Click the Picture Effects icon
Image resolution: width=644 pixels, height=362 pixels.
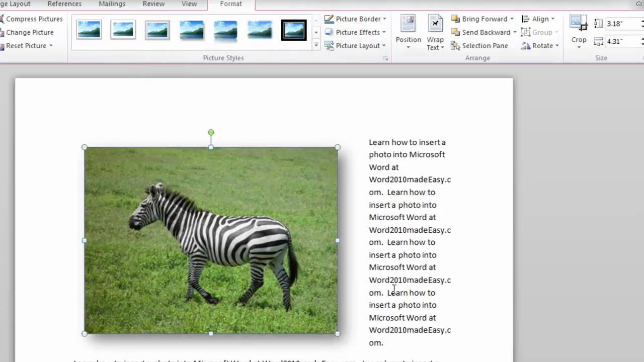coord(329,32)
